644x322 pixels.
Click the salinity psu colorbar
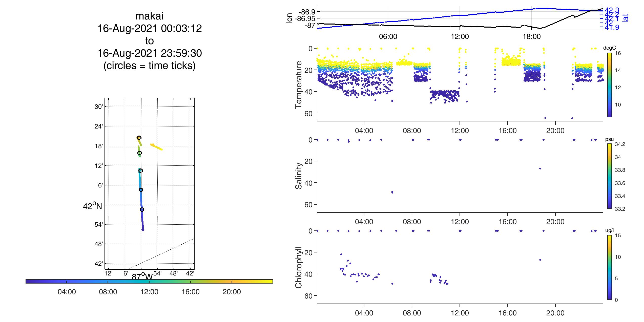click(610, 176)
